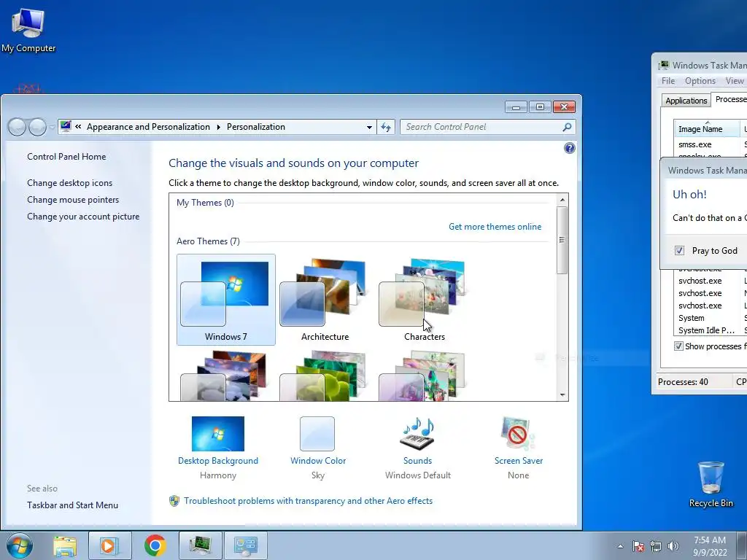Click the Forward navigation button
Viewport: 747px width, 560px height.
coord(38,127)
